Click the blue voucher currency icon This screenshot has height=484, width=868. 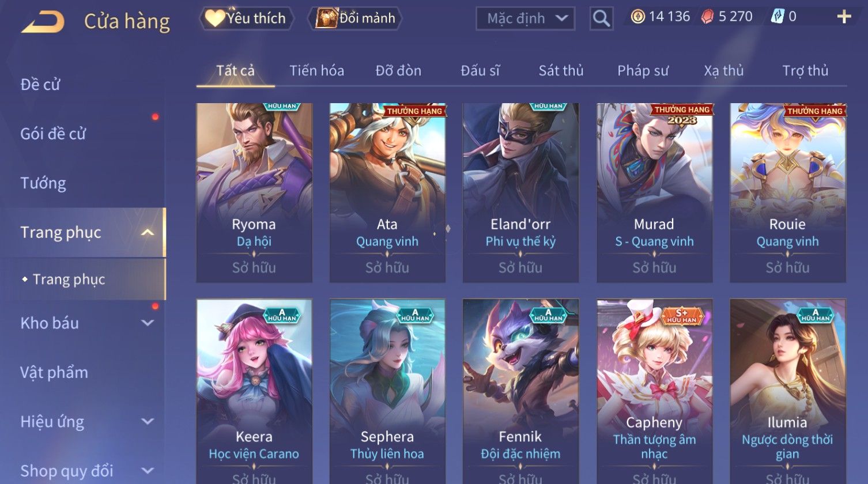(x=777, y=17)
